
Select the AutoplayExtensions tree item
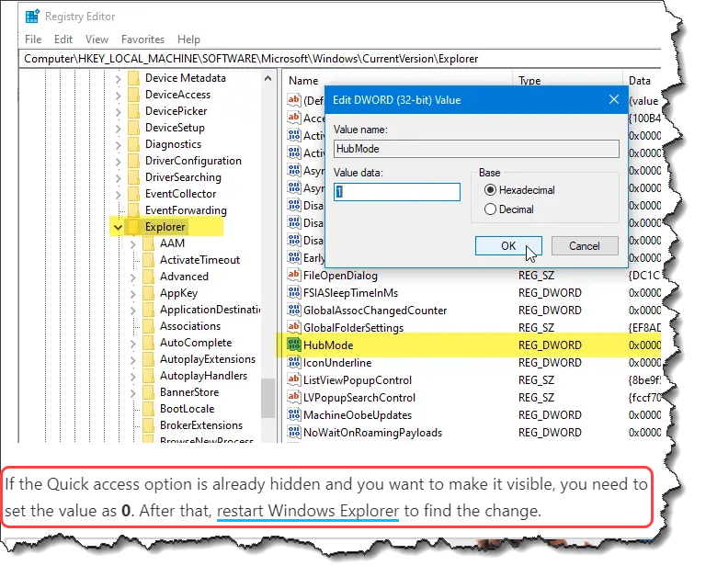208,359
